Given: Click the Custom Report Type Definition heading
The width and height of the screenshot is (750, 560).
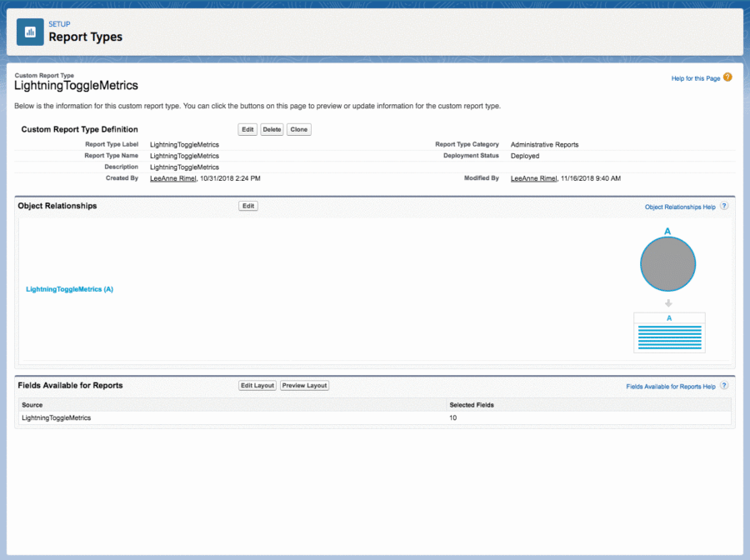Looking at the screenshot, I should pyautogui.click(x=79, y=130).
